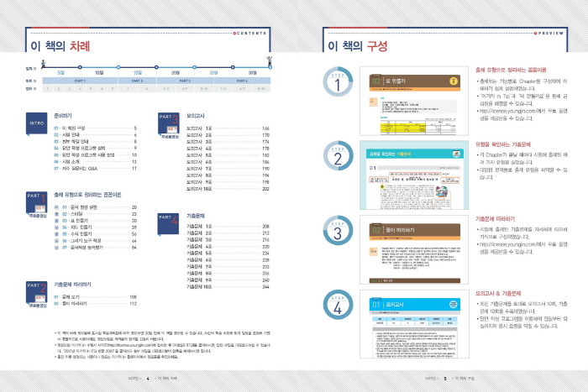Click the 기출문제 6회 entry
Viewport: 588px width, 392px height.
click(228, 259)
